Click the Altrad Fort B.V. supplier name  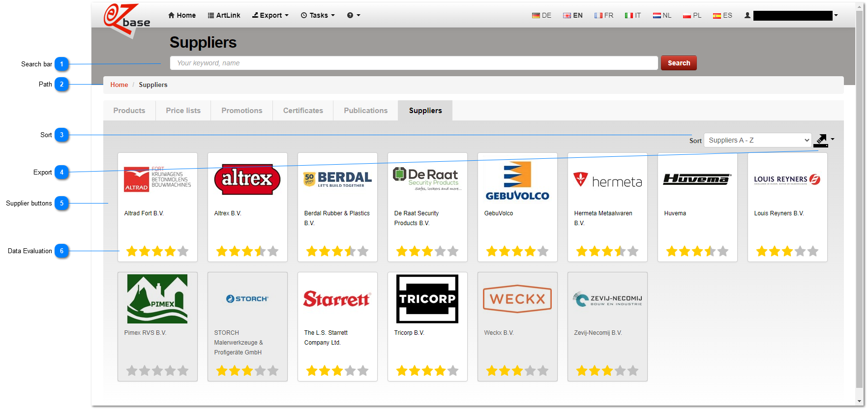(144, 213)
